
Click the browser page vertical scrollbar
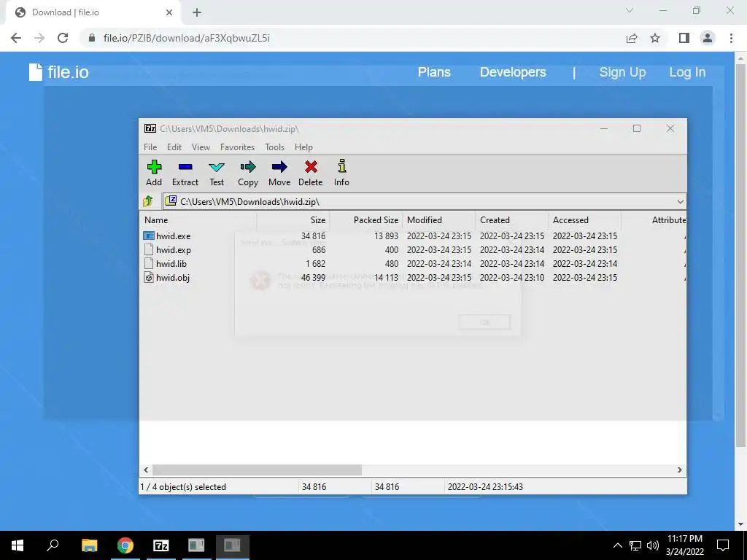click(x=740, y=254)
